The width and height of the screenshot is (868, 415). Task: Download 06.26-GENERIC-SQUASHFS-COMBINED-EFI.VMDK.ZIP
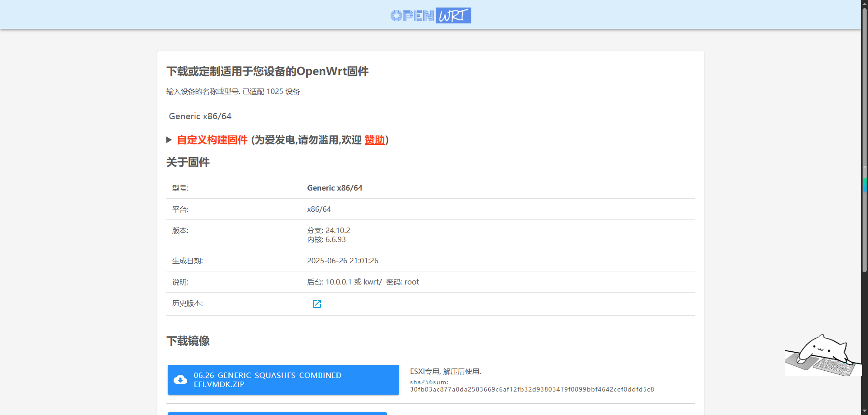[283, 379]
